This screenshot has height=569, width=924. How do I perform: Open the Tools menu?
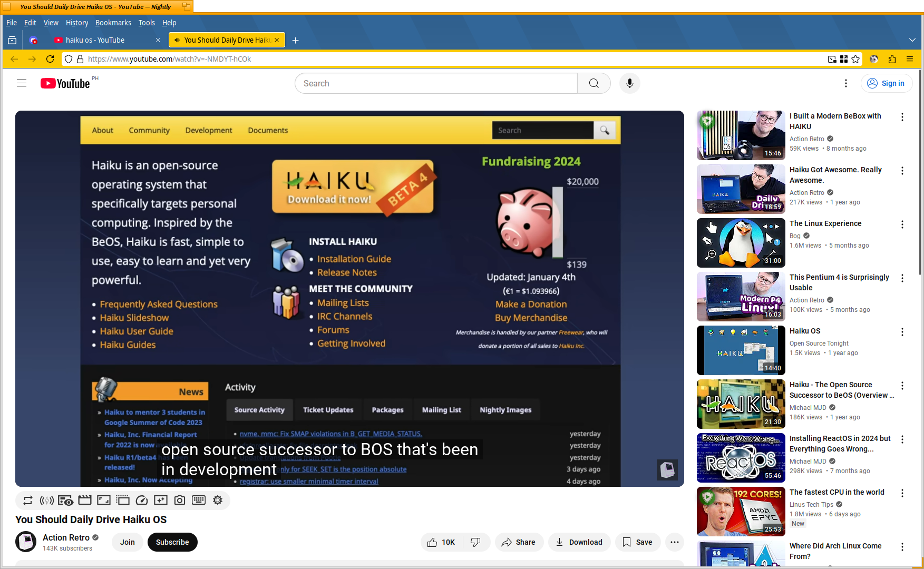tap(147, 23)
